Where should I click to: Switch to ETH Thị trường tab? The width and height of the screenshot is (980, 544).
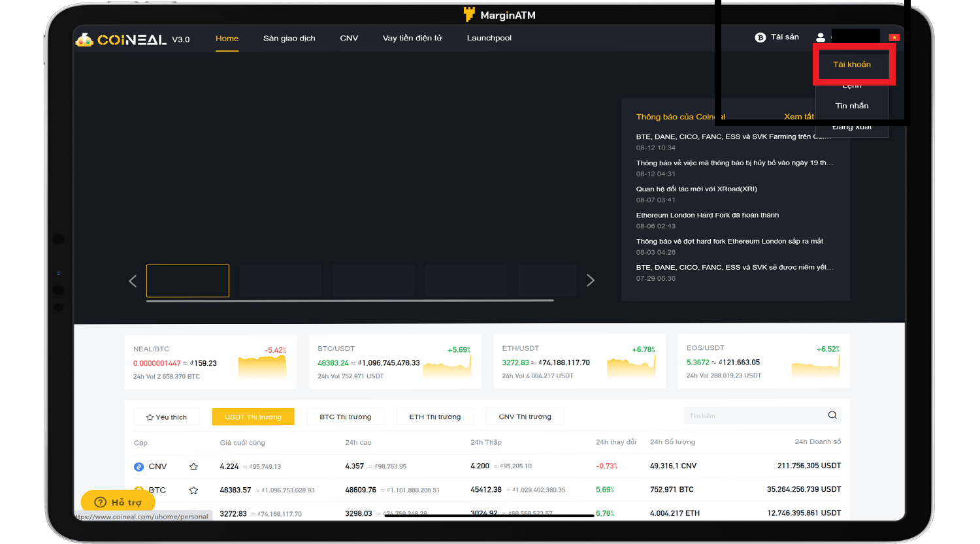tap(435, 417)
